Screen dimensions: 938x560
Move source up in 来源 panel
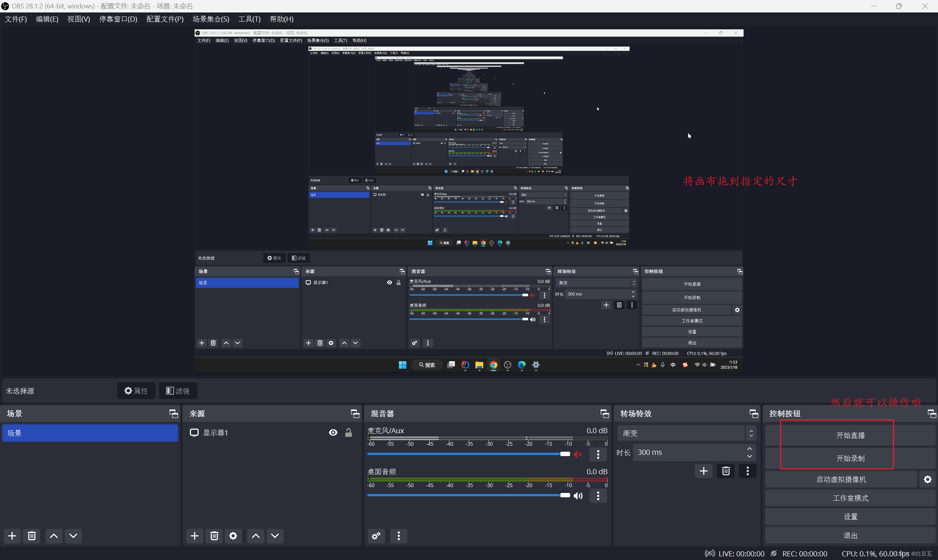pyautogui.click(x=255, y=536)
